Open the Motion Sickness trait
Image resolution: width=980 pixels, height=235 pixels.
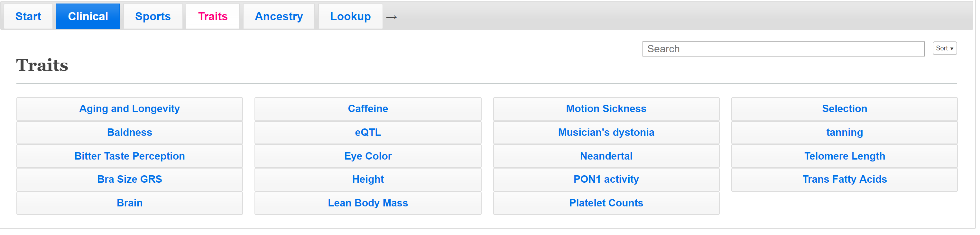tap(606, 109)
